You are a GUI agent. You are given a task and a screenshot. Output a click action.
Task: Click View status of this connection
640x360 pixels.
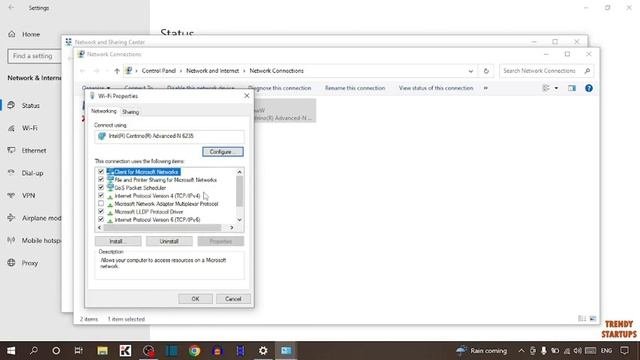(436, 88)
